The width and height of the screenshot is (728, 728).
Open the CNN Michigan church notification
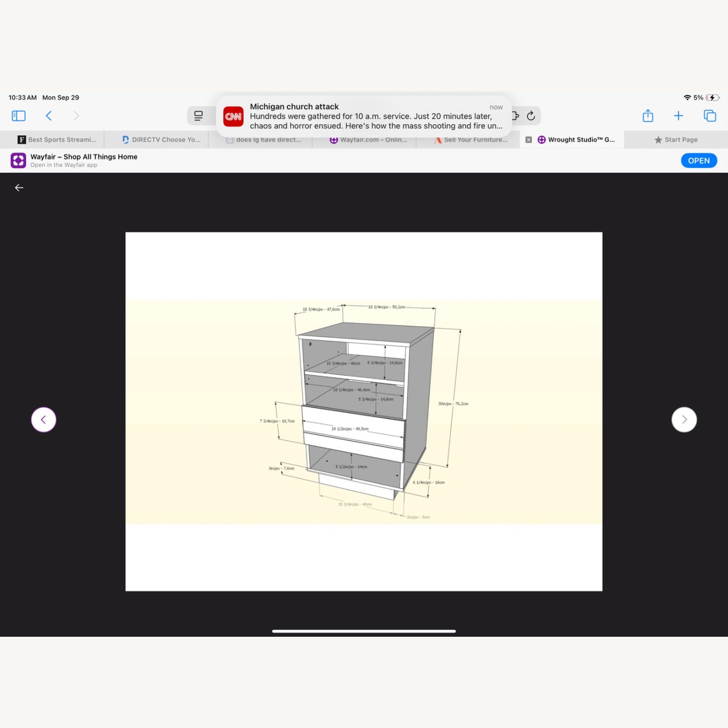tap(364, 116)
